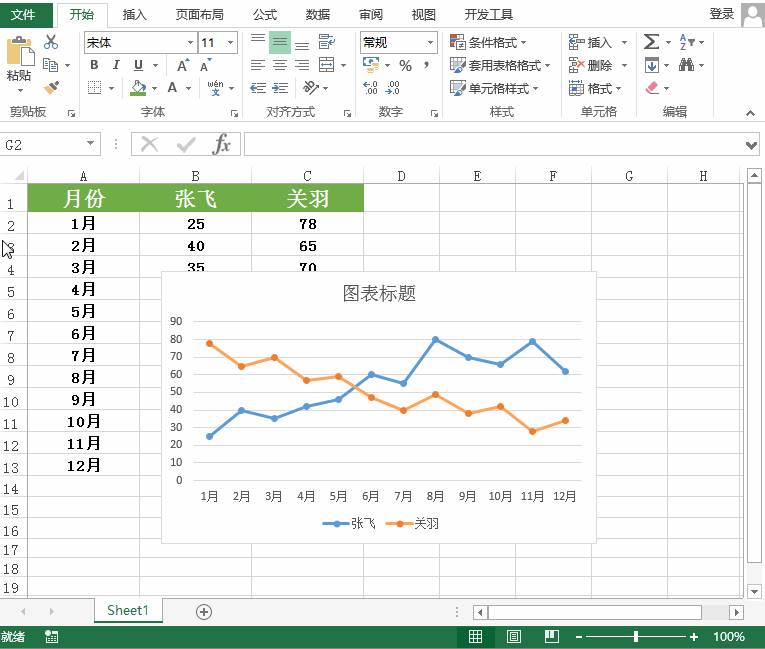Open the font name dropdown 宋体
765x649 pixels.
pyautogui.click(x=190, y=42)
